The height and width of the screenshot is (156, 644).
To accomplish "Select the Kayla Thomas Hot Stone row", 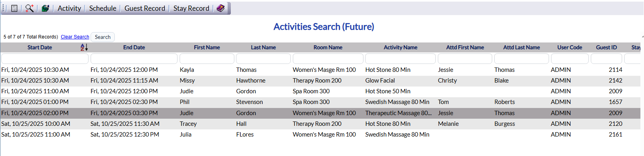I will 320,70.
